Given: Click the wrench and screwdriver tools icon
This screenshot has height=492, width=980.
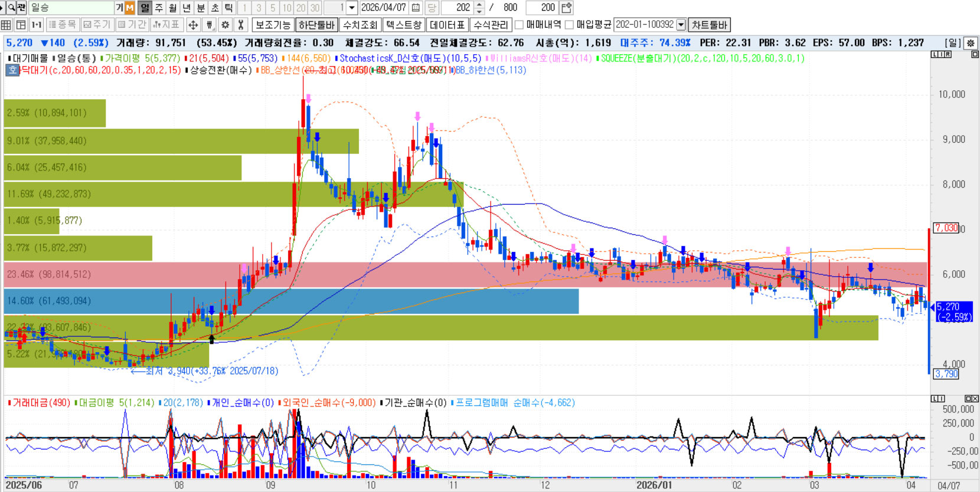Looking at the screenshot, I should pyautogui.click(x=240, y=25).
